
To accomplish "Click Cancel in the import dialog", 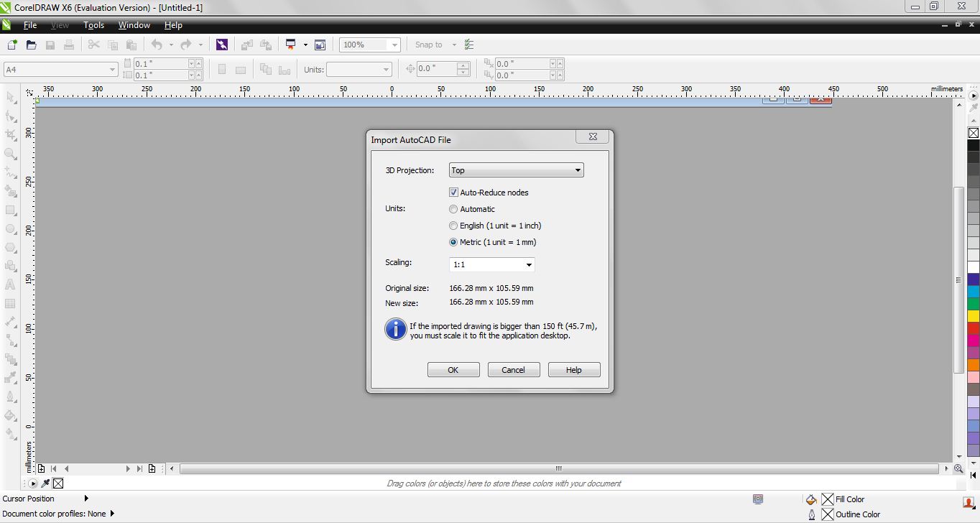I will (x=514, y=370).
